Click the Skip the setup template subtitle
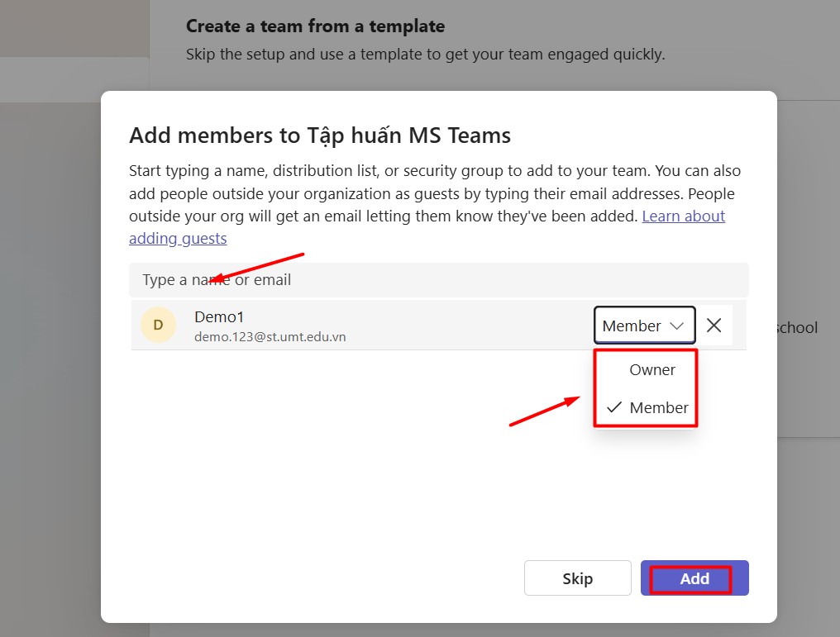Viewport: 840px width, 637px height. 425,55
